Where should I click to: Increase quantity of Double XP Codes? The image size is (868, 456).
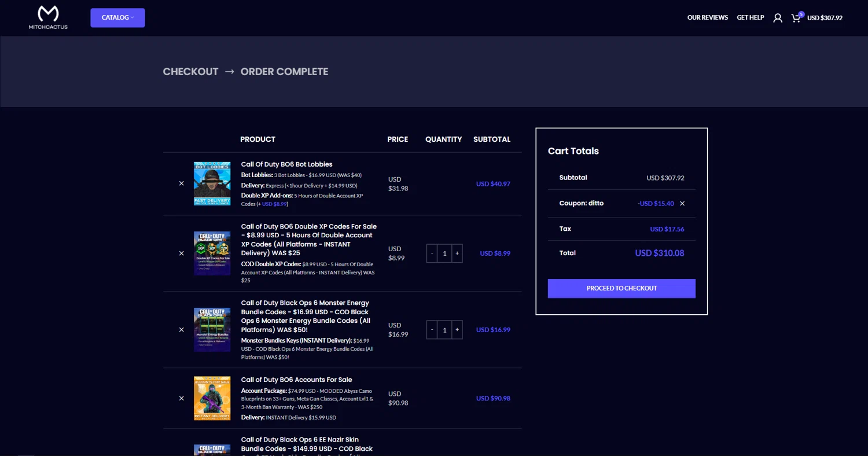[457, 253]
